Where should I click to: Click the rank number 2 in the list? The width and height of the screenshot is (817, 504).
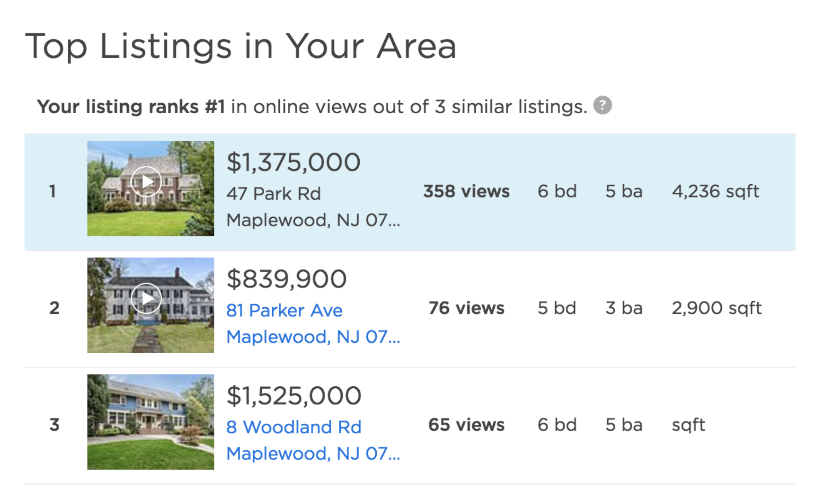pyautogui.click(x=54, y=308)
